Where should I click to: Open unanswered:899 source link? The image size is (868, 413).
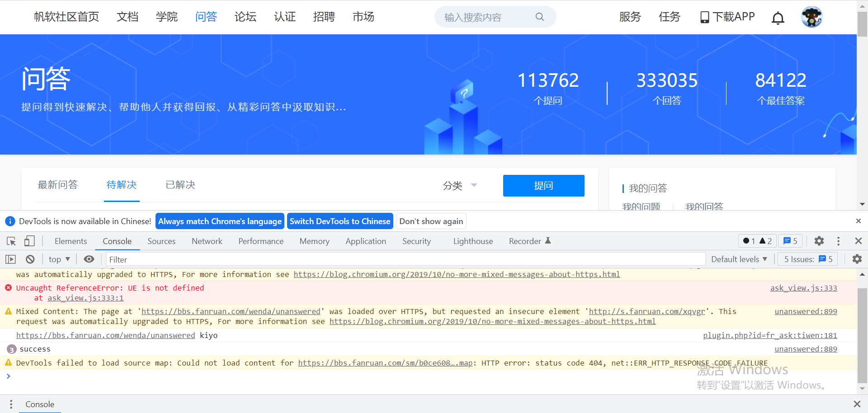click(x=806, y=311)
